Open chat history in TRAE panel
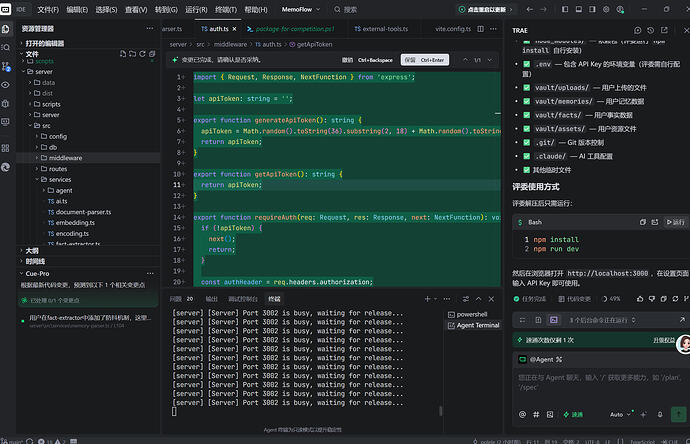Image resolution: width=690 pixels, height=444 pixels. pyautogui.click(x=650, y=30)
